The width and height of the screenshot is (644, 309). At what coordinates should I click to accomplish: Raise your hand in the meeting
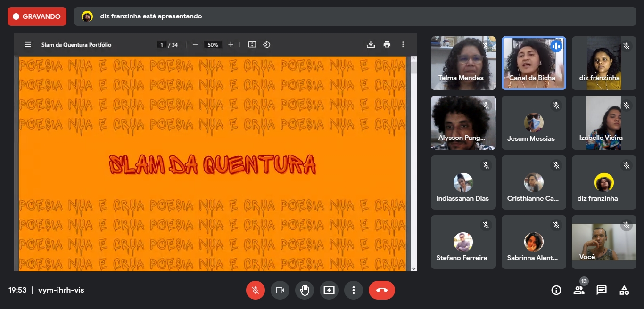point(305,290)
